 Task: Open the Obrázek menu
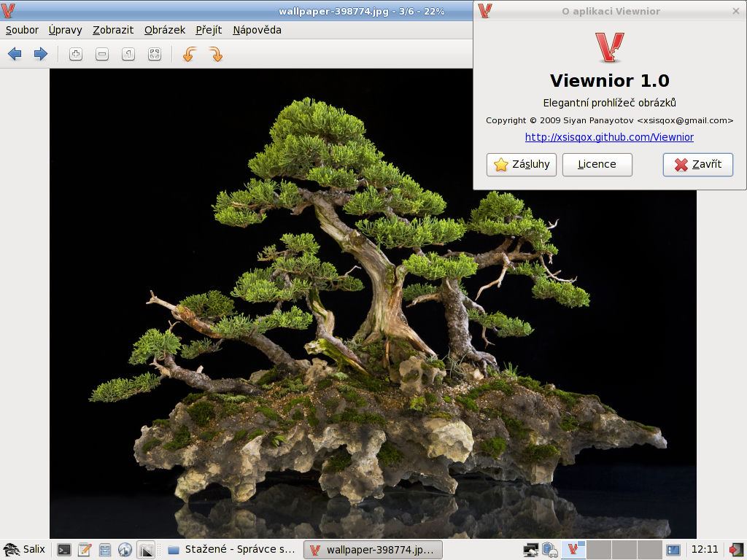(165, 30)
